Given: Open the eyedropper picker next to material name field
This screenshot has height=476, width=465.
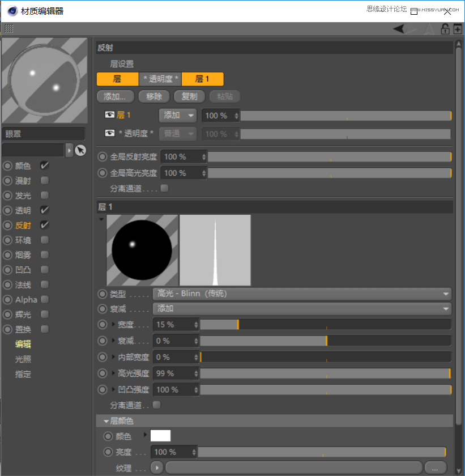Looking at the screenshot, I should point(81,150).
